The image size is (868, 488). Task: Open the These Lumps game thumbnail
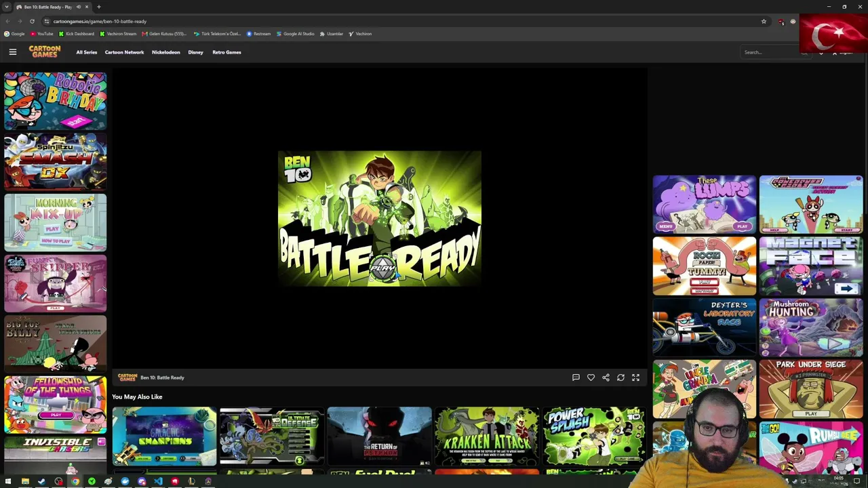[705, 204]
